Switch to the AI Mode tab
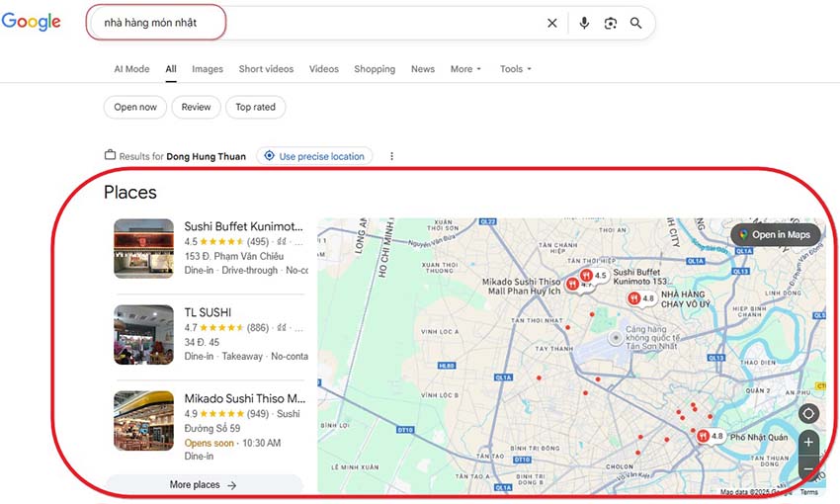 click(131, 69)
